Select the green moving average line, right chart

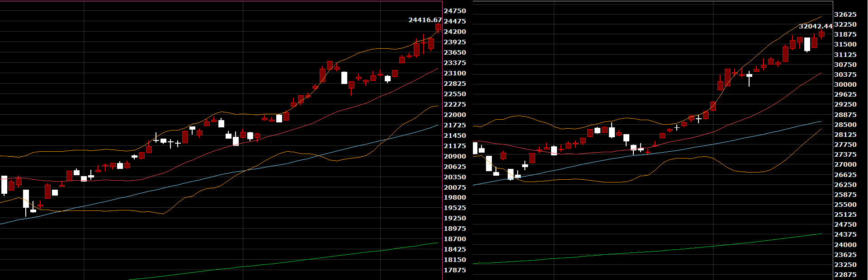[678, 249]
